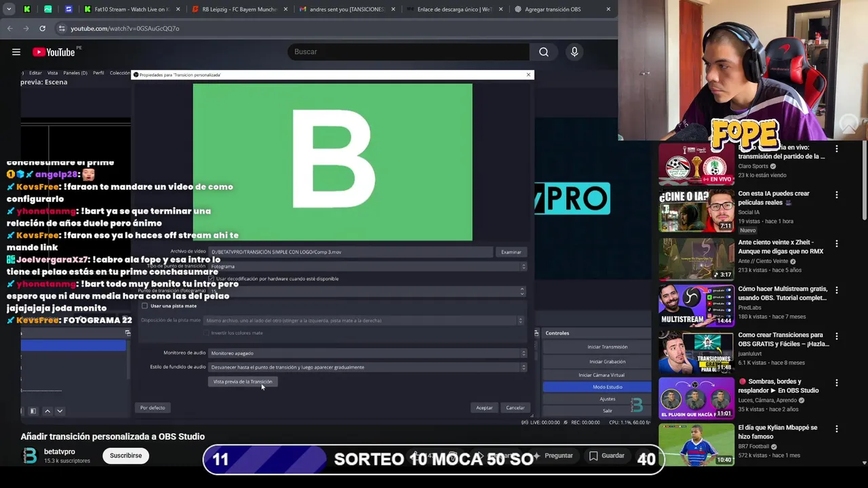Go to the YouTube home logo
868x488 pixels.
(x=54, y=52)
